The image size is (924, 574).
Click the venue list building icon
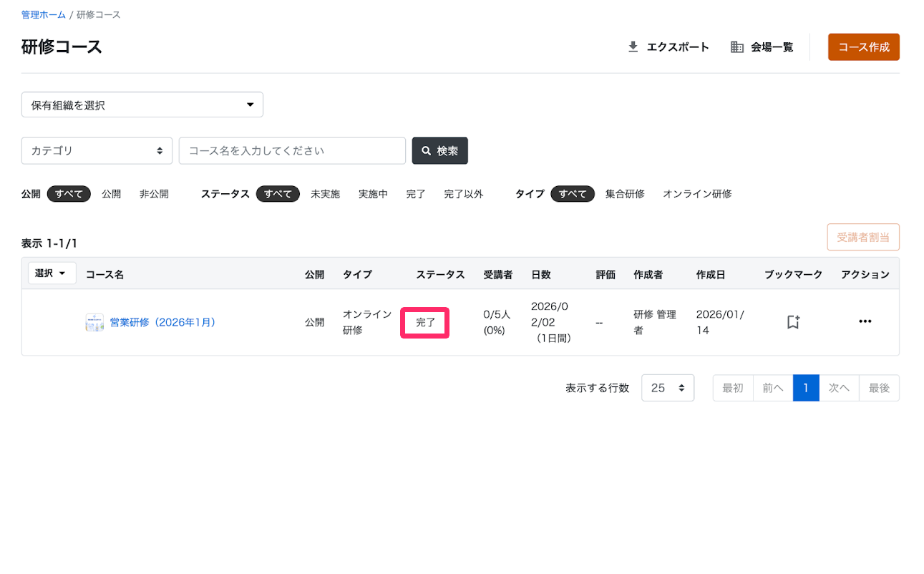tap(737, 47)
